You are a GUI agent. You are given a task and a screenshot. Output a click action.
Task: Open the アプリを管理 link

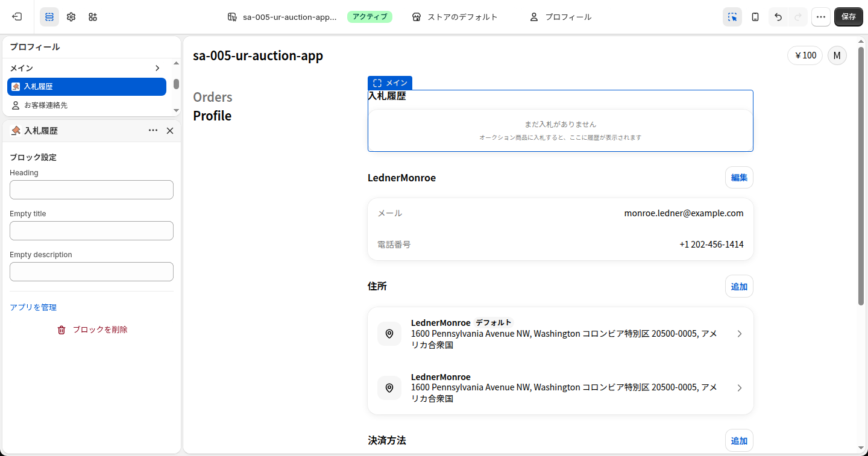[33, 307]
